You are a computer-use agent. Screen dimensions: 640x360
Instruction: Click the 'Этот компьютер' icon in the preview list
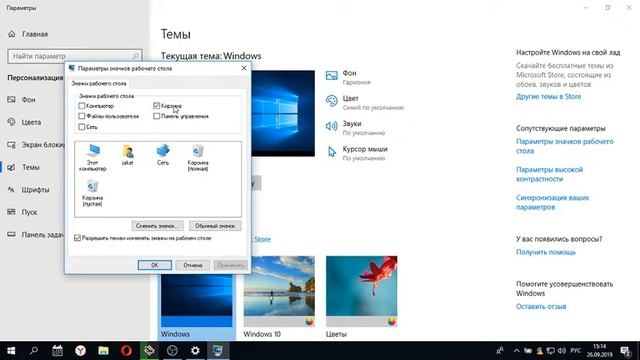tap(93, 157)
